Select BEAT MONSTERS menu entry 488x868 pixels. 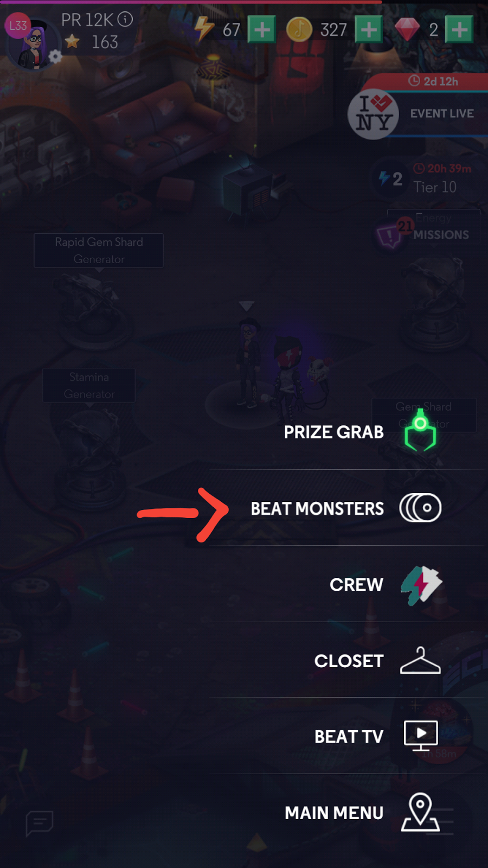click(347, 508)
